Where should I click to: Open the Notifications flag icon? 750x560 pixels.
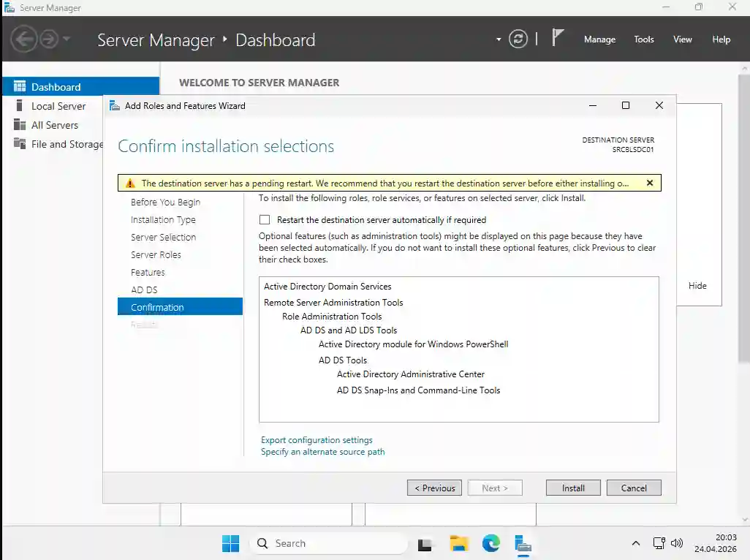tap(557, 37)
